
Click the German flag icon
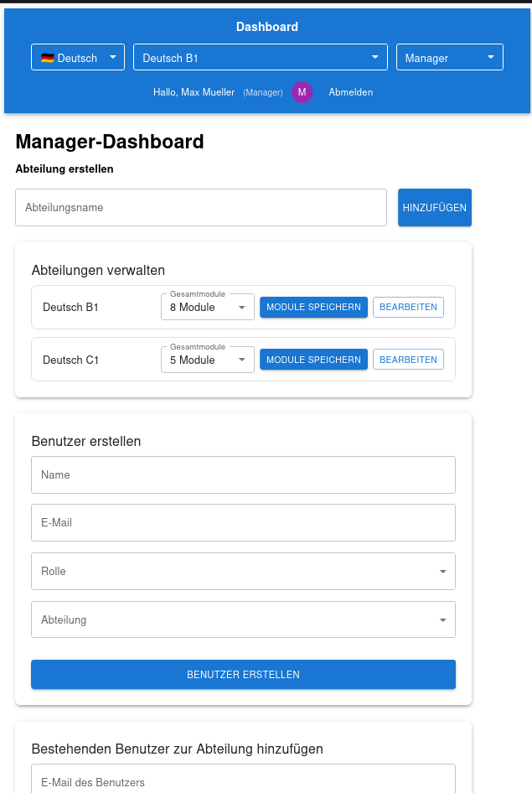[47, 58]
